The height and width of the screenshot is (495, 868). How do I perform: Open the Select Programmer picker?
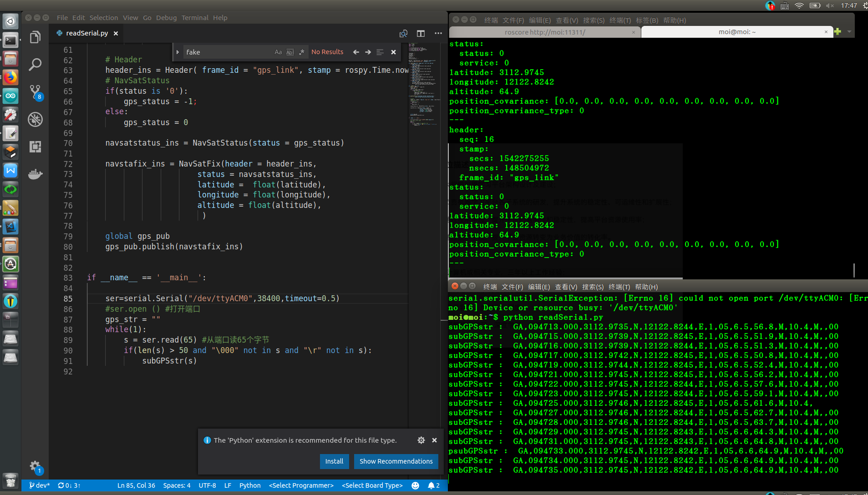[x=301, y=485]
